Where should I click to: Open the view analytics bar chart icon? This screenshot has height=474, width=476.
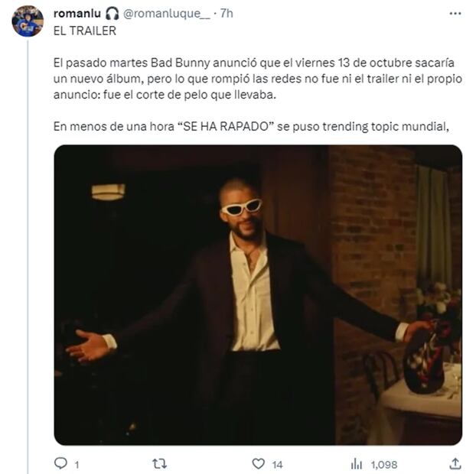(357, 463)
